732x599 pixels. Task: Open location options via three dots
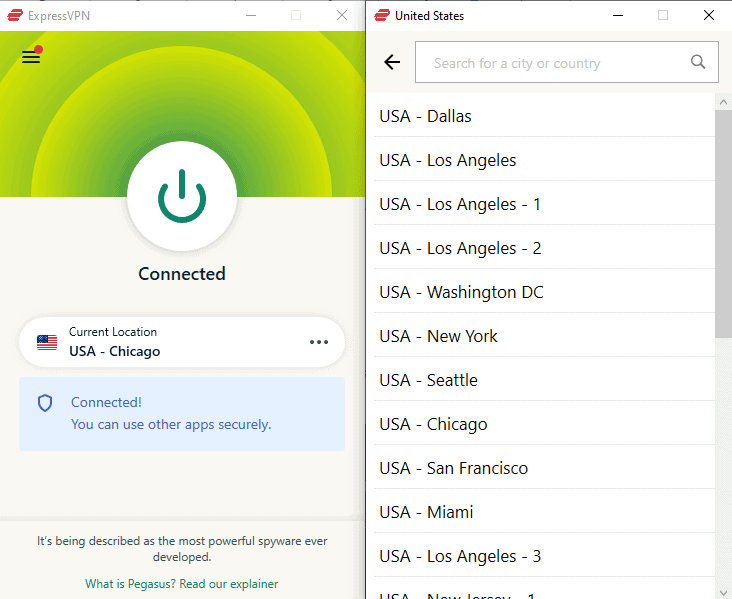319,342
